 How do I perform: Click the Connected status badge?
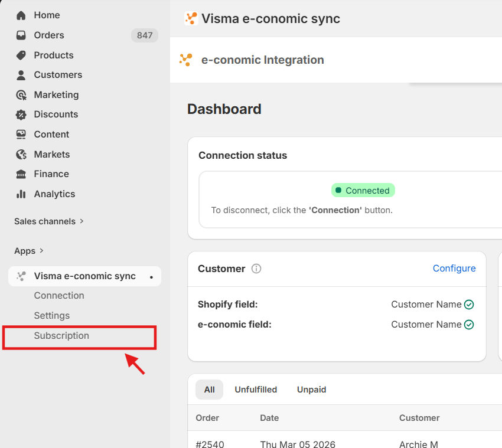(363, 191)
